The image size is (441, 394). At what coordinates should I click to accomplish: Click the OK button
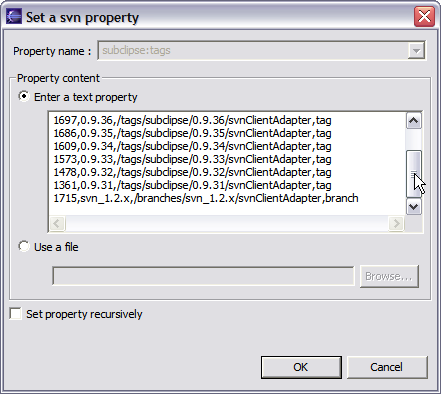click(301, 367)
